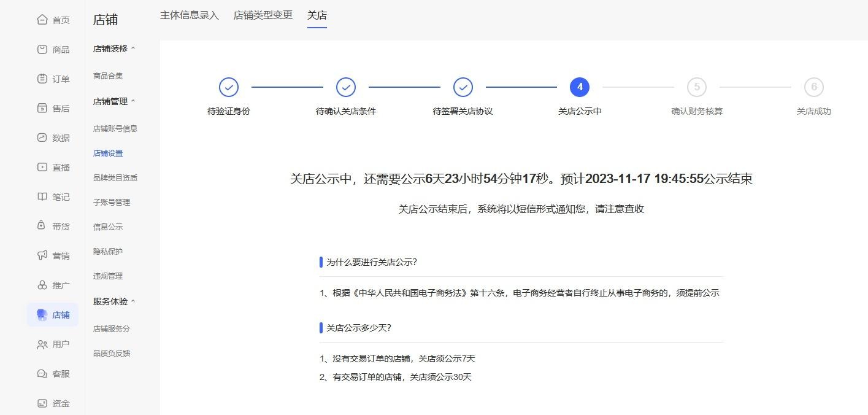Open the 数据 chart icon
868x415 pixels.
point(42,138)
